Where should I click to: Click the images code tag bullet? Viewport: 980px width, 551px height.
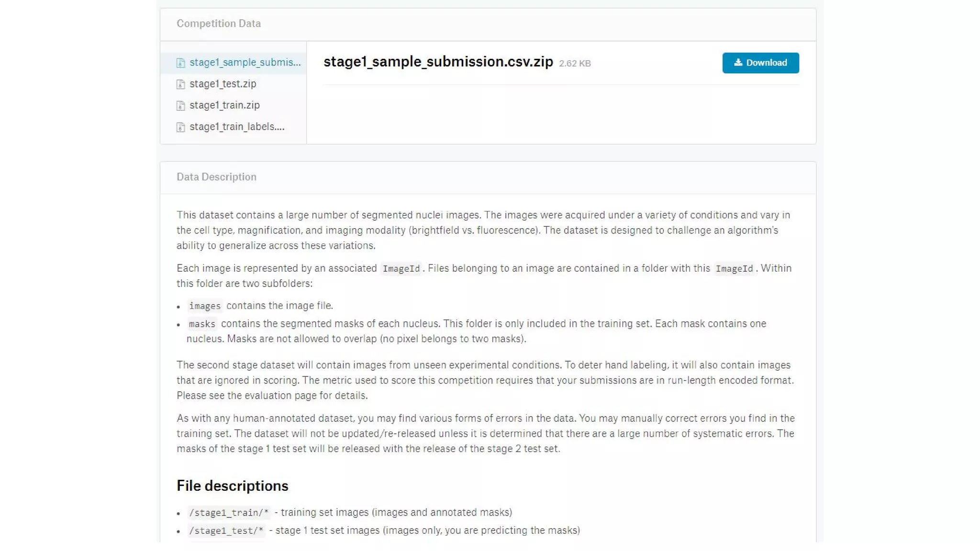tap(205, 306)
